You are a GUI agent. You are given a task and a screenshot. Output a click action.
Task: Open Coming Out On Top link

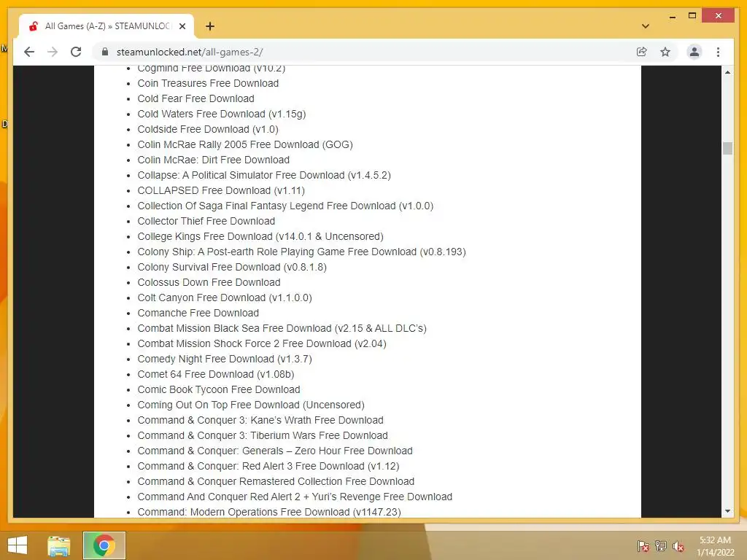coord(251,405)
